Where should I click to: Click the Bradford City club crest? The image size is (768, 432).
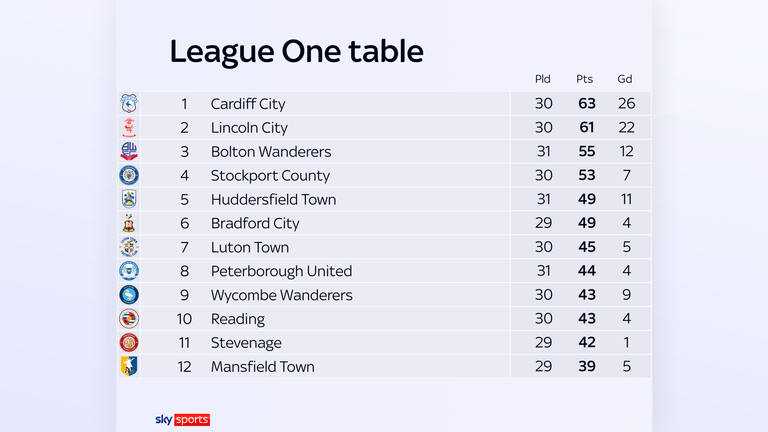129,223
